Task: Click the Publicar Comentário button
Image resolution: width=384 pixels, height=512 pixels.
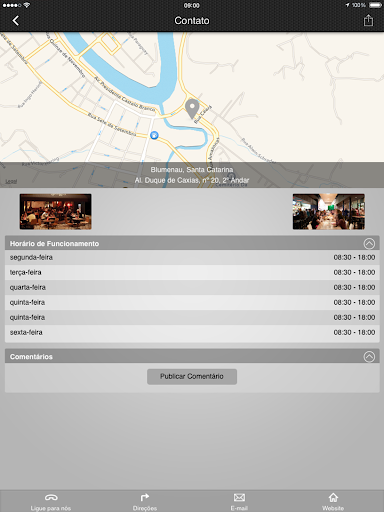Action: pyautogui.click(x=192, y=376)
